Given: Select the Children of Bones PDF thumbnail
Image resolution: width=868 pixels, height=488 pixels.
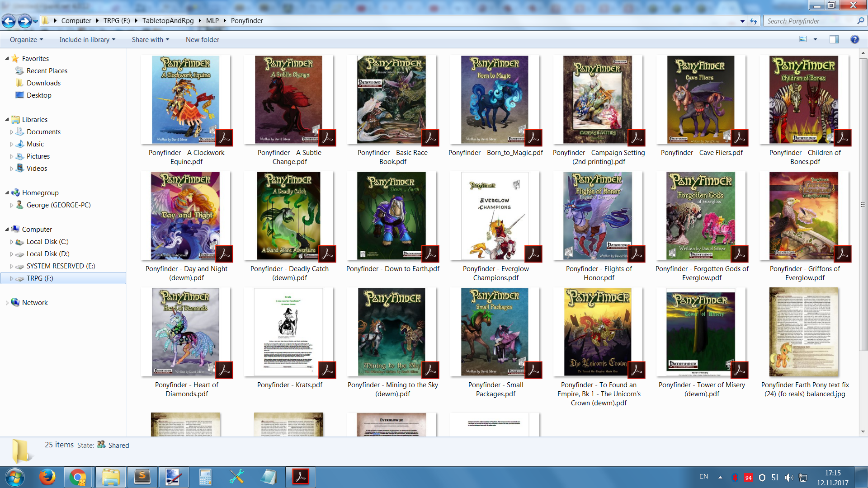Looking at the screenshot, I should (x=804, y=100).
